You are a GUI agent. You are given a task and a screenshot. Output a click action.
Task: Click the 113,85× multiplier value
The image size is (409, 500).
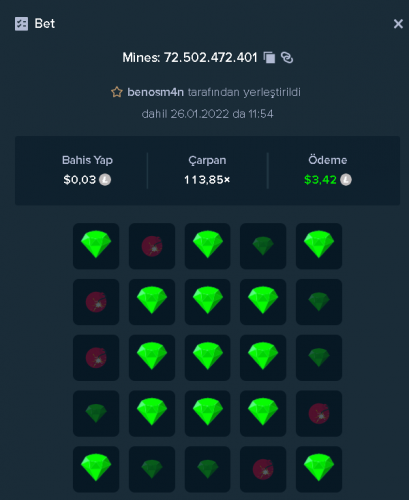point(207,180)
